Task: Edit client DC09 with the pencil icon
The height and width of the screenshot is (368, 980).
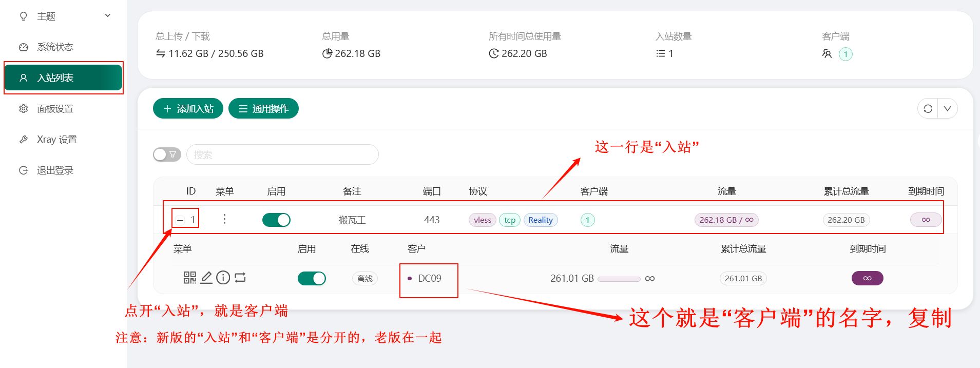Action: [x=206, y=278]
